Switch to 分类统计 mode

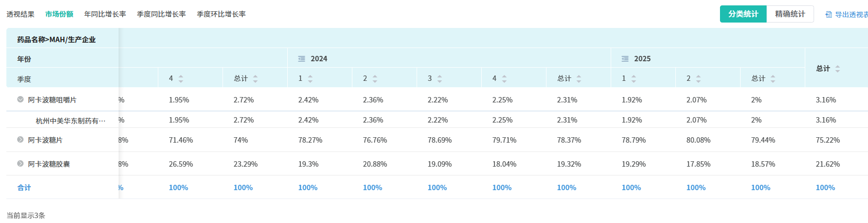click(743, 14)
